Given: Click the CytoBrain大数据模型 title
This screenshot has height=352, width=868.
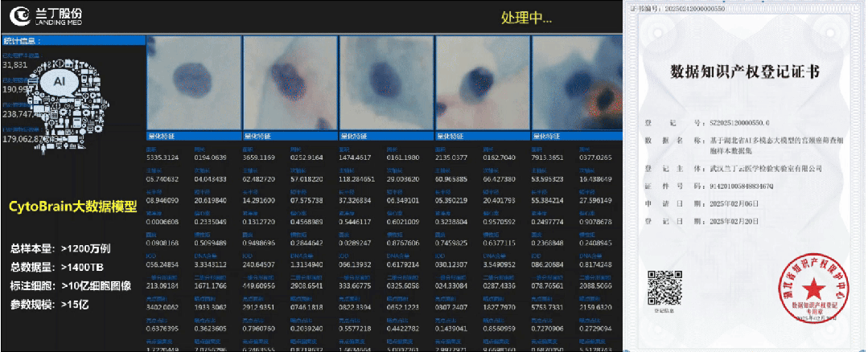Looking at the screenshot, I should 72,207.
